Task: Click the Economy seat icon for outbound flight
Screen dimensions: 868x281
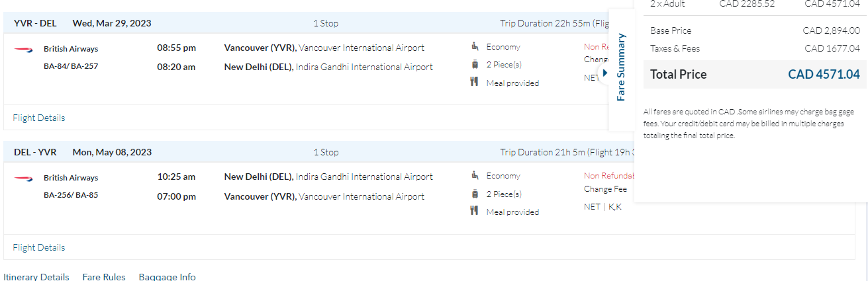Action: click(x=475, y=46)
